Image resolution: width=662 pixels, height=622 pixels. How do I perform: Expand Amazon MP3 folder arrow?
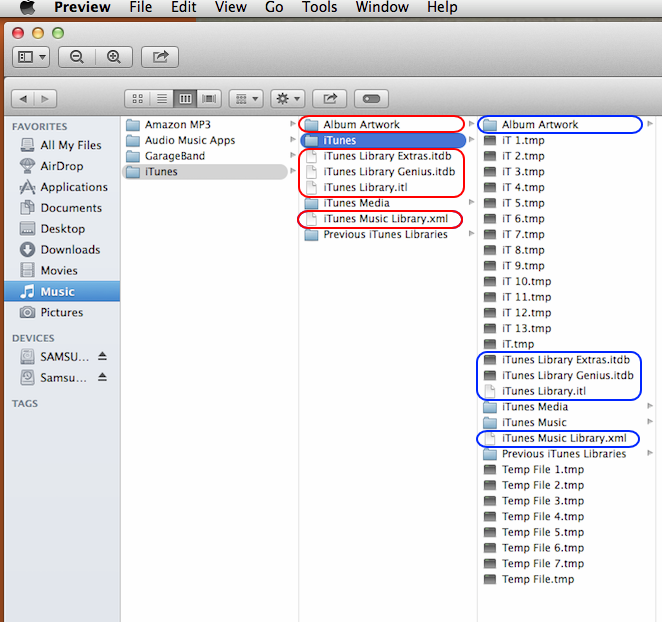coord(293,124)
